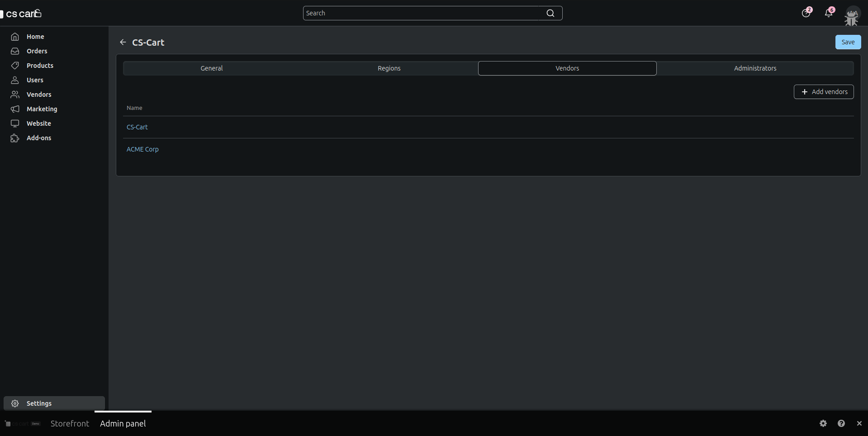The height and width of the screenshot is (436, 868).
Task: Click the Settings gear icon in sidebar
Action: tap(15, 403)
